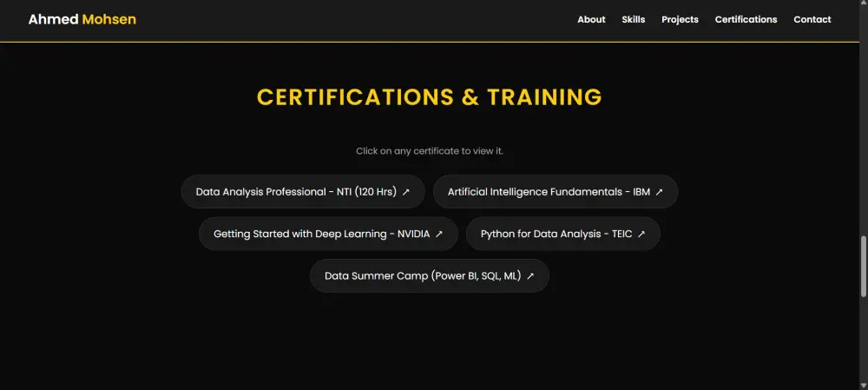Click arrow icon beside IBM certificate
The image size is (868, 390).
(660, 192)
